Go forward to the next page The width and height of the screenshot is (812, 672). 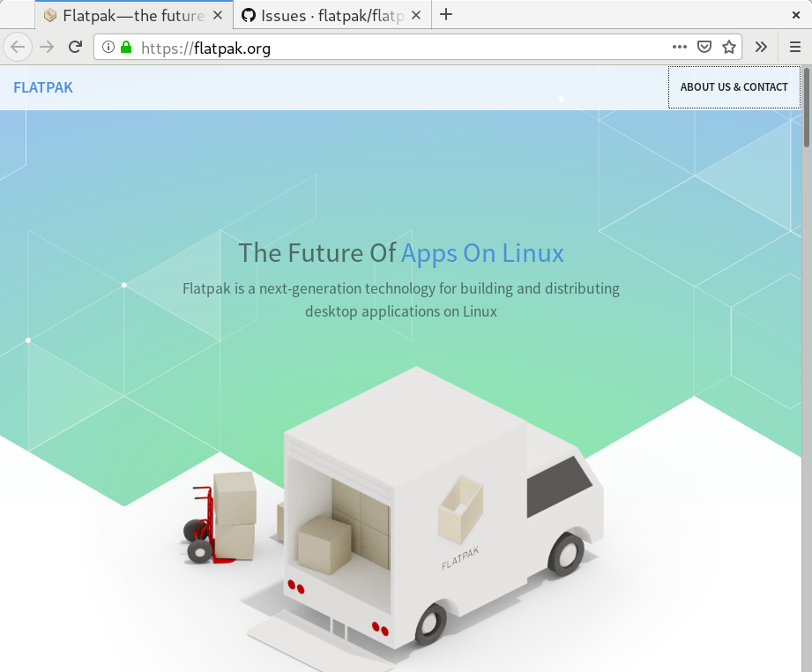pyautogui.click(x=47, y=47)
